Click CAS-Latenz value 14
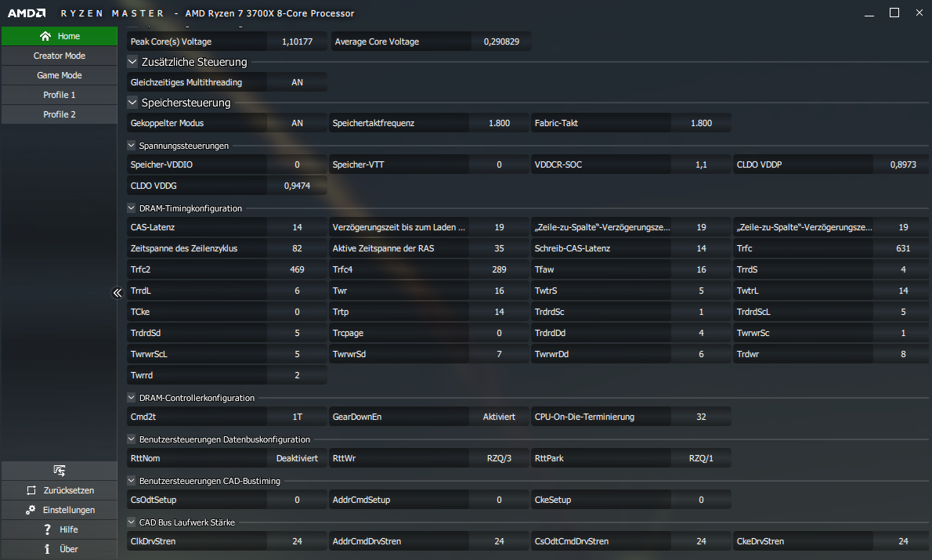 [x=297, y=227]
